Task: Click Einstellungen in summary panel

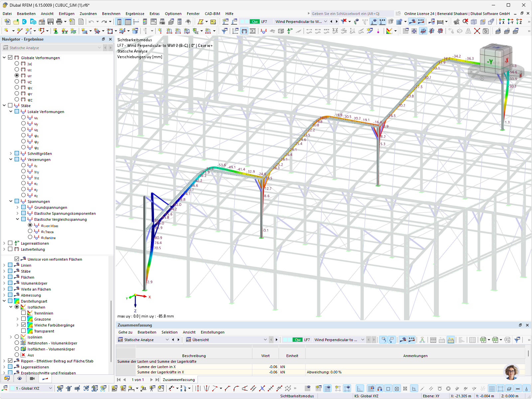Action: [x=212, y=332]
